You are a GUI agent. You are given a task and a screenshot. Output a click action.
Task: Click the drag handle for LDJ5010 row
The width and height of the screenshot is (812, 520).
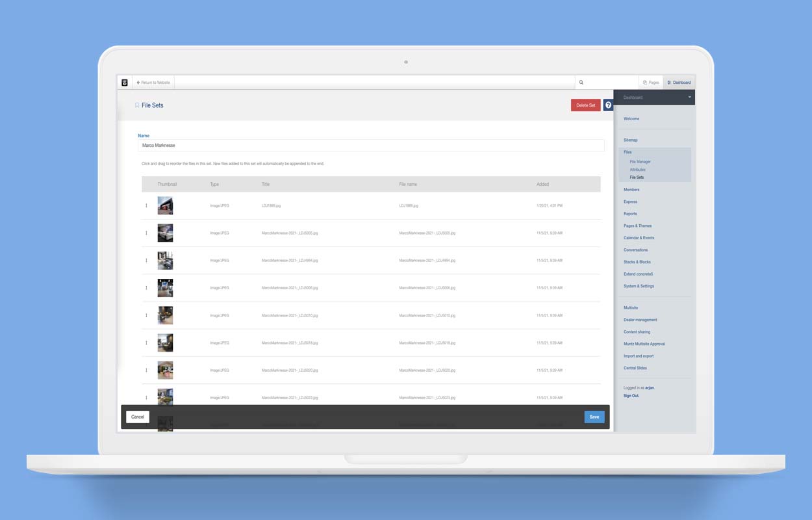point(146,315)
